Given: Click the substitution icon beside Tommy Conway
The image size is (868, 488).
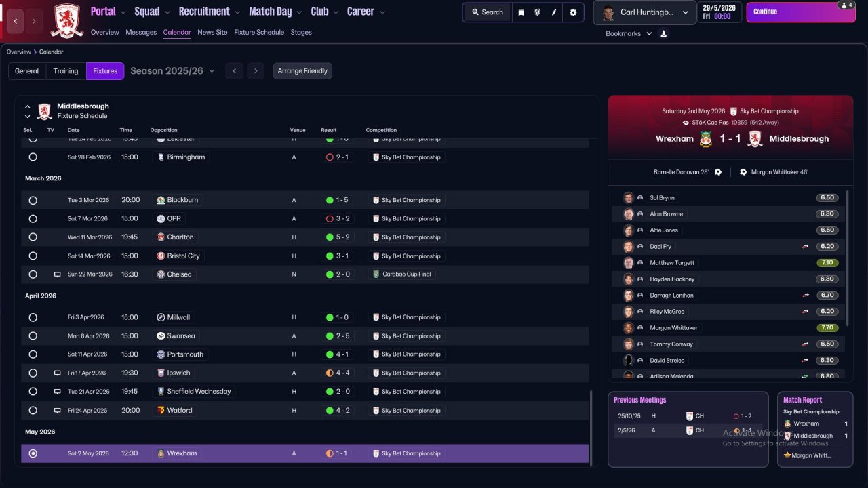Looking at the screenshot, I should (x=806, y=344).
